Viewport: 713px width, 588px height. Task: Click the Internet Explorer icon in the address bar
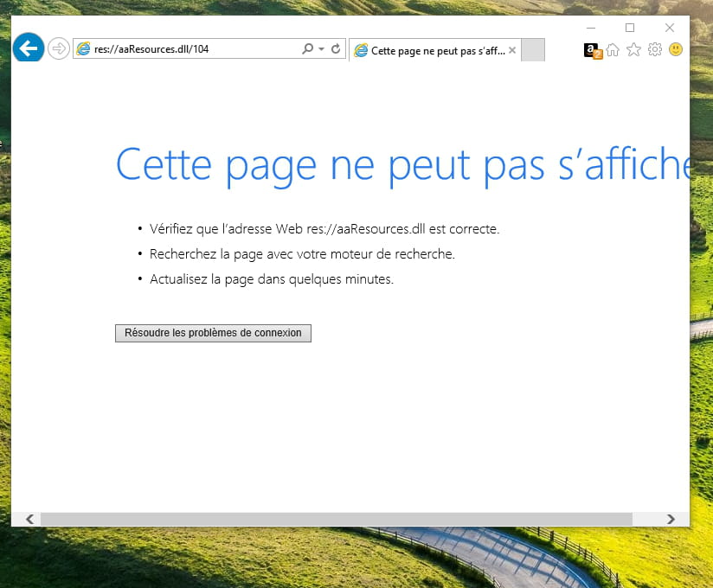84,49
